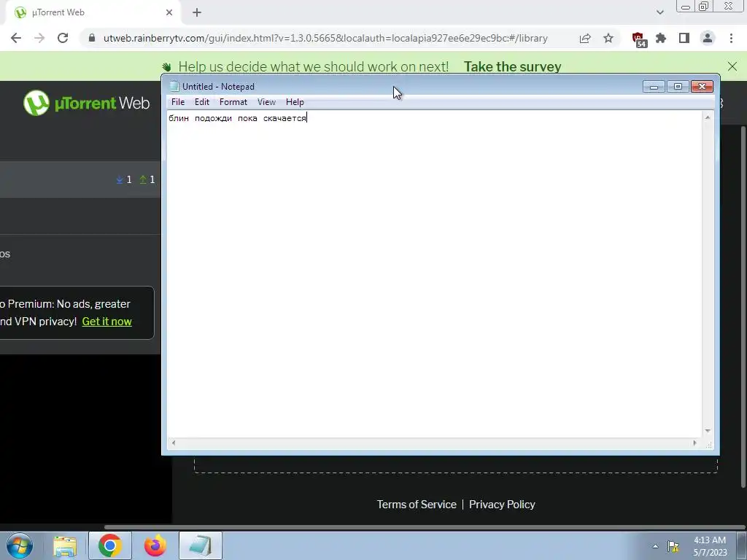
Task: Click the hand wave icon in banner
Action: pos(166,66)
